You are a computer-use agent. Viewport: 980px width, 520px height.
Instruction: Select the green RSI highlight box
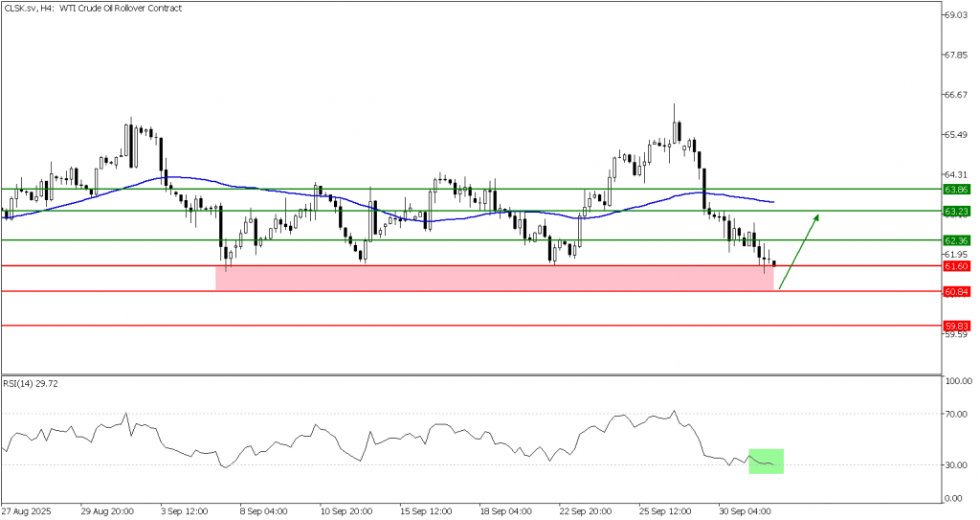767,461
